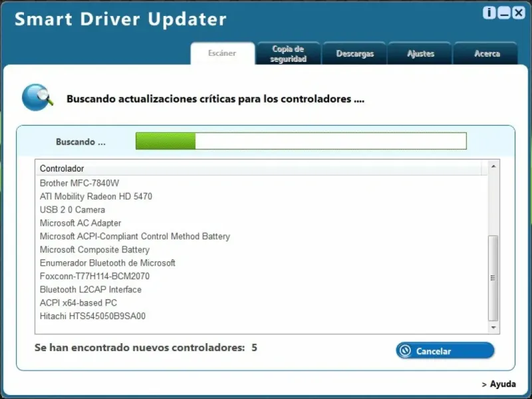This screenshot has height=399, width=532.
Task: Click the green scanning progress bar
Action: point(301,141)
